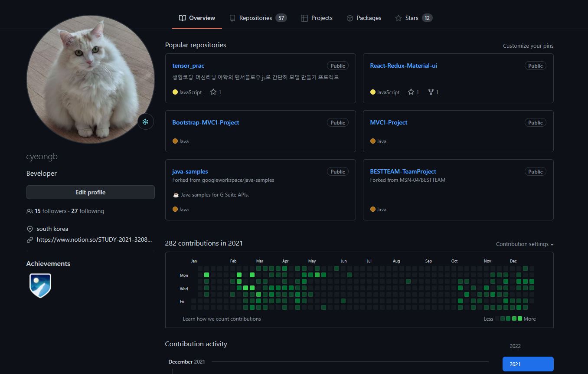Open the Contribution settings dropdown
Image resolution: width=588 pixels, height=374 pixels.
525,244
